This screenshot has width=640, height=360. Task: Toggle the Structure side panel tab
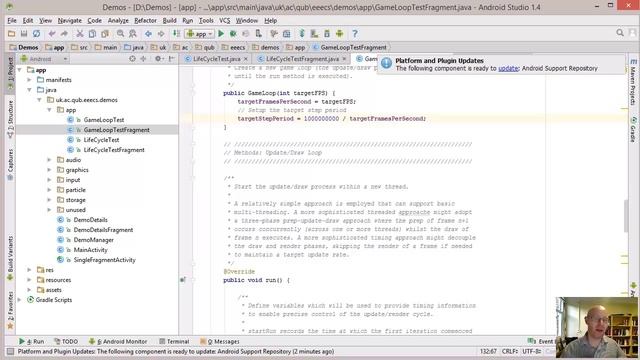pyautogui.click(x=10, y=118)
